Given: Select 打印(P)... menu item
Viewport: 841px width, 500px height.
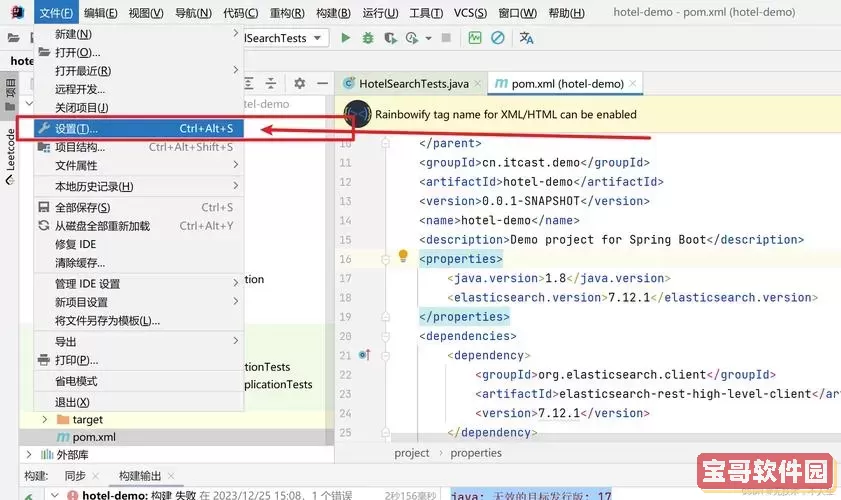Looking at the screenshot, I should 138,360.
